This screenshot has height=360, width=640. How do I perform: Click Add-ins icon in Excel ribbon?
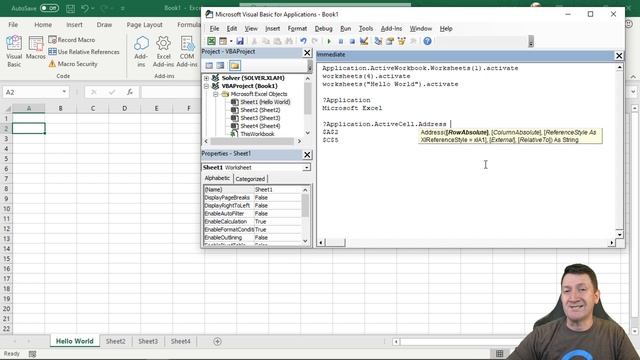(x=141, y=51)
